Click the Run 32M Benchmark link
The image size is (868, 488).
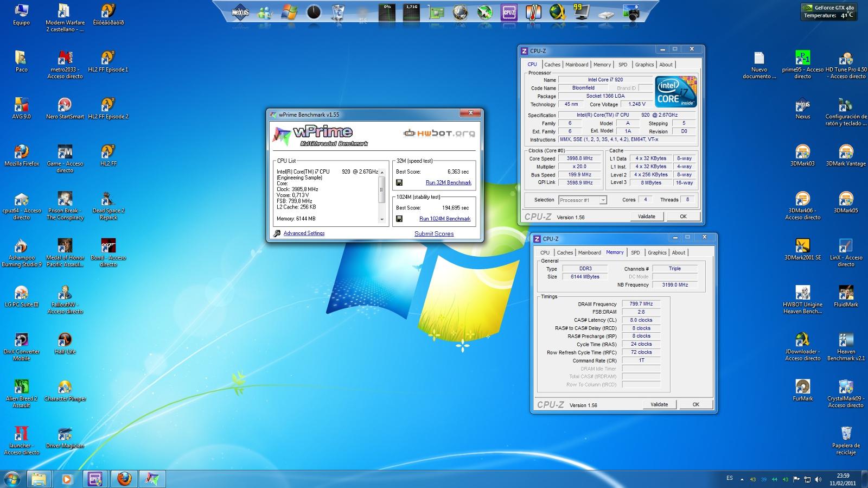449,183
